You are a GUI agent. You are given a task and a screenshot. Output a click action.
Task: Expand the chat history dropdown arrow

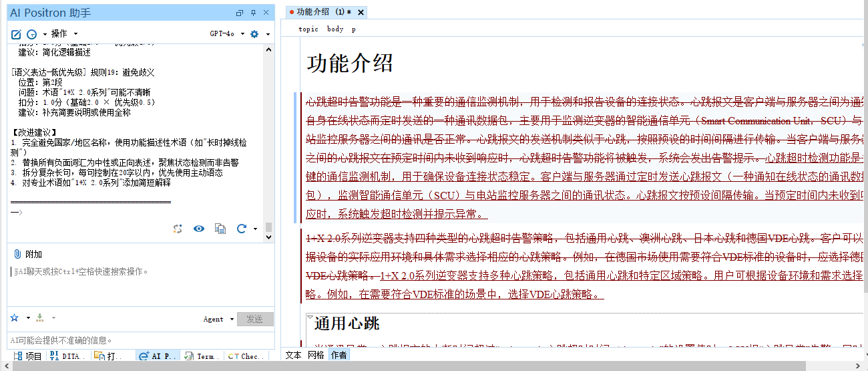45,34
